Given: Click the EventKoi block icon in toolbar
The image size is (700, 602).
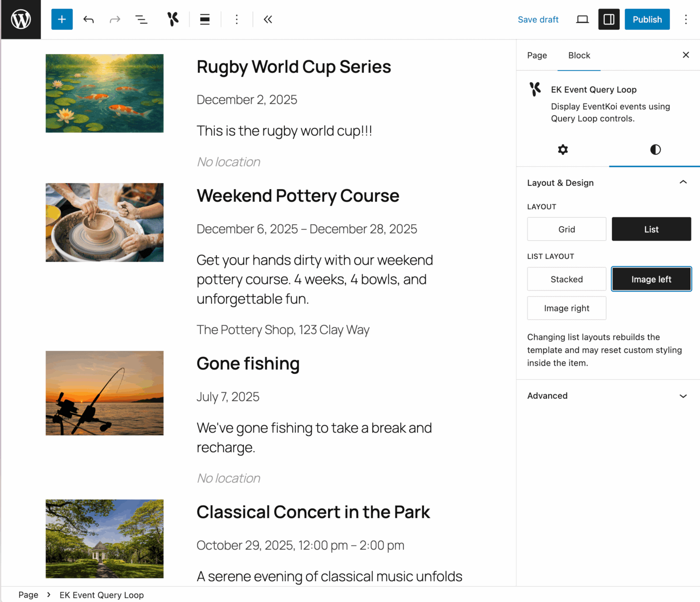Looking at the screenshot, I should point(173,20).
